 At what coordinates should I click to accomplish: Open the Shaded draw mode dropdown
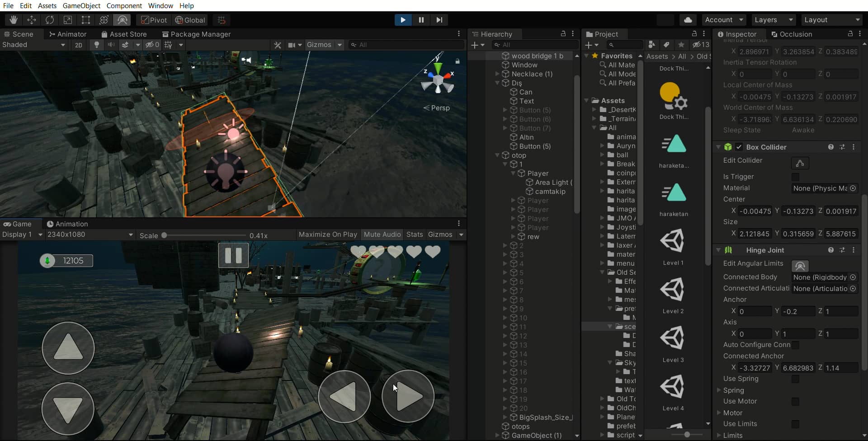(x=34, y=45)
